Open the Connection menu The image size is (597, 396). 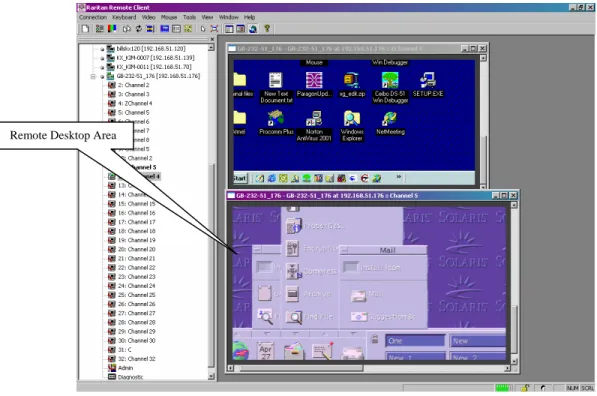point(93,17)
